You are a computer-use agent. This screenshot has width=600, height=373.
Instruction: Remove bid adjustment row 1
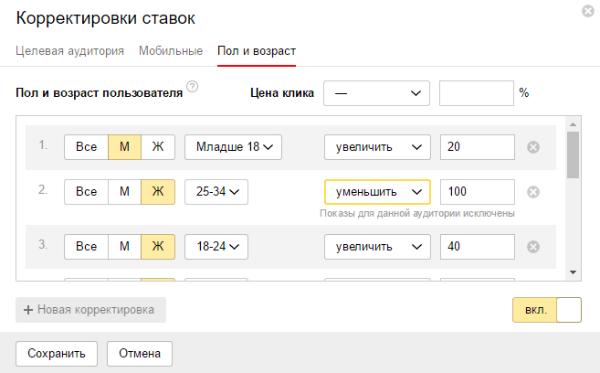[x=533, y=147]
